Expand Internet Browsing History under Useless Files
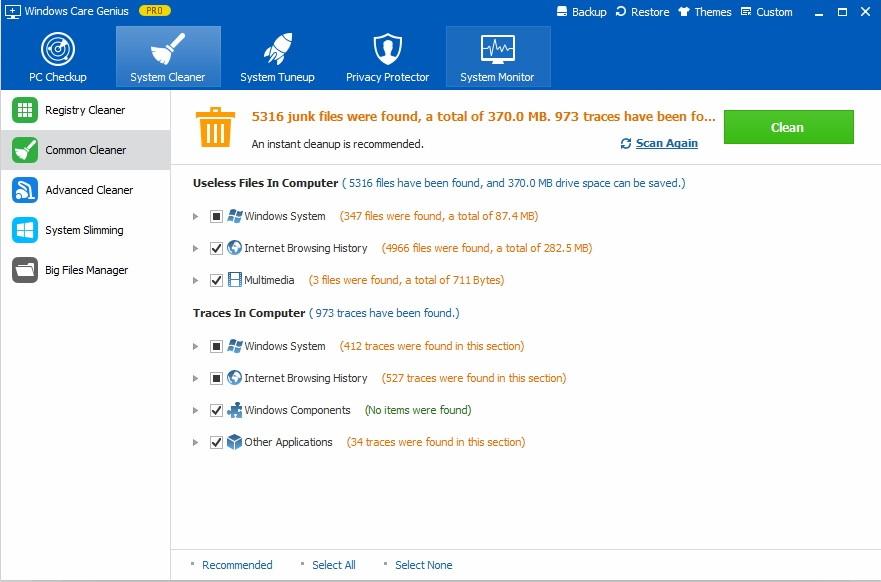This screenshot has height=582, width=881. click(196, 248)
